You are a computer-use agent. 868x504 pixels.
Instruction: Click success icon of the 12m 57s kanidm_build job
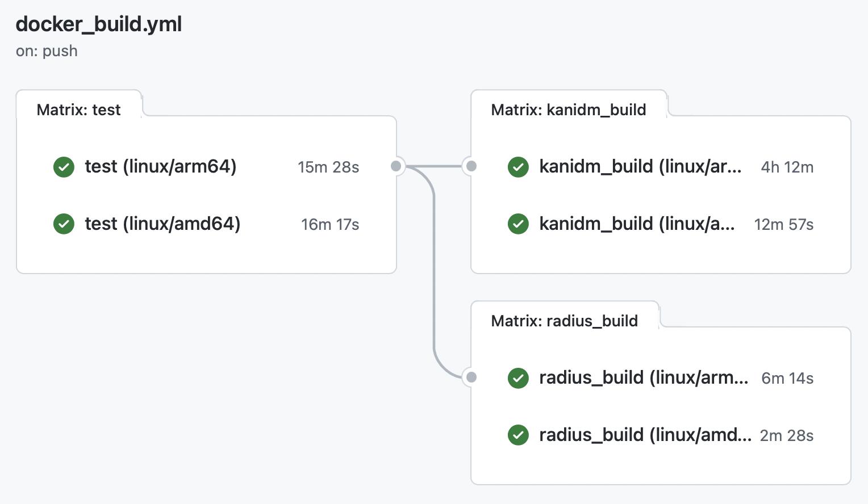pos(518,224)
